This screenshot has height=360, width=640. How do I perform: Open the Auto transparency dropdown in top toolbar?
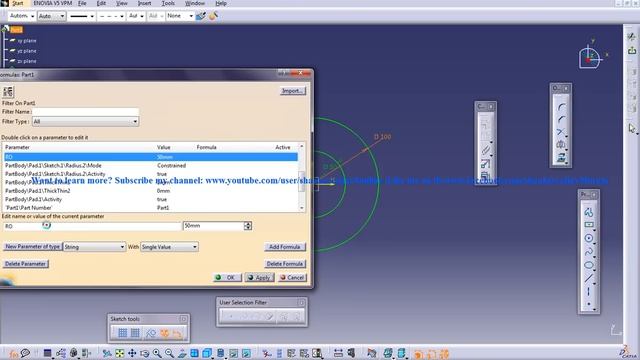51,16
